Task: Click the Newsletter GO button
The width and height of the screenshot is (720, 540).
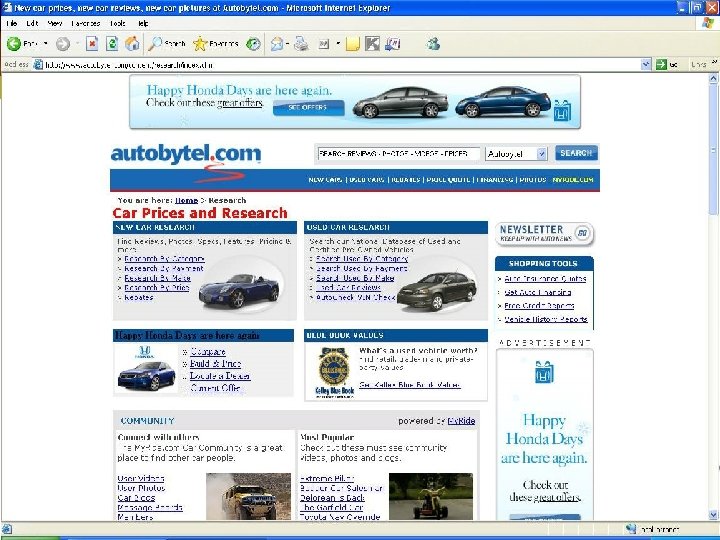Action: tap(582, 233)
